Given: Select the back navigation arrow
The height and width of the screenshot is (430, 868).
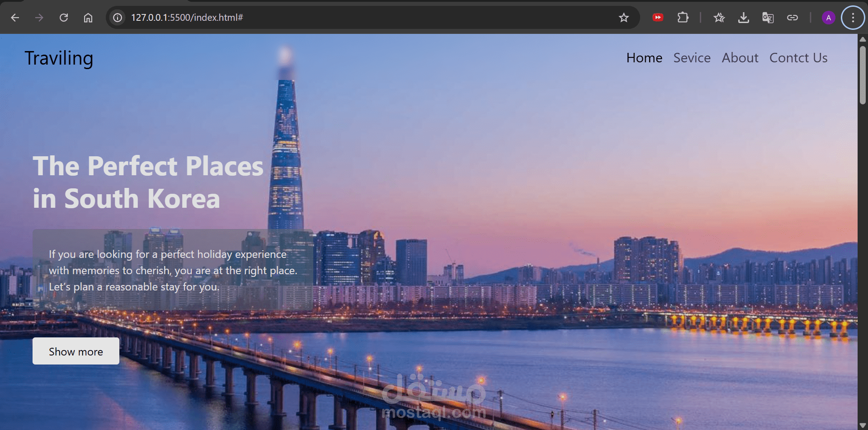Looking at the screenshot, I should [x=15, y=18].
